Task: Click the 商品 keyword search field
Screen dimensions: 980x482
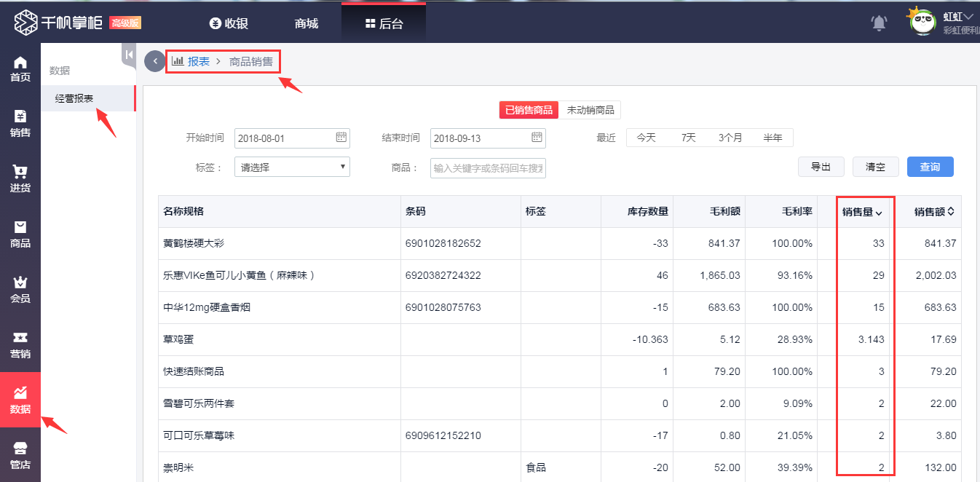Action: [x=488, y=168]
